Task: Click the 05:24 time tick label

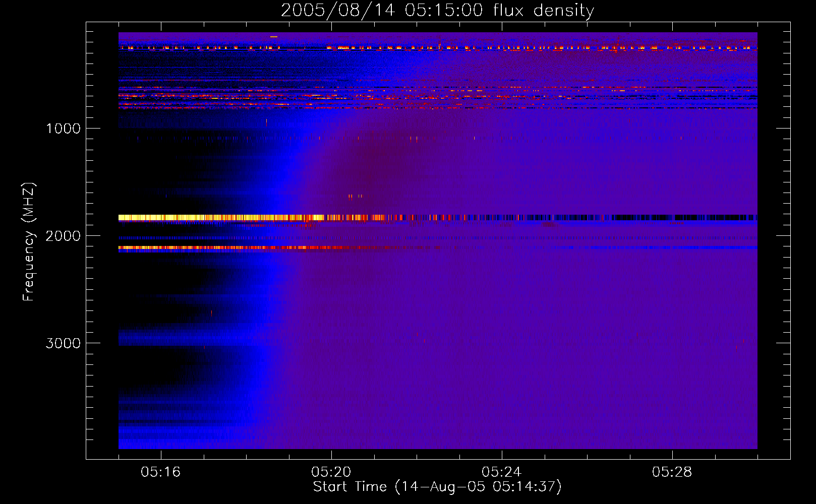Action: coord(502,472)
